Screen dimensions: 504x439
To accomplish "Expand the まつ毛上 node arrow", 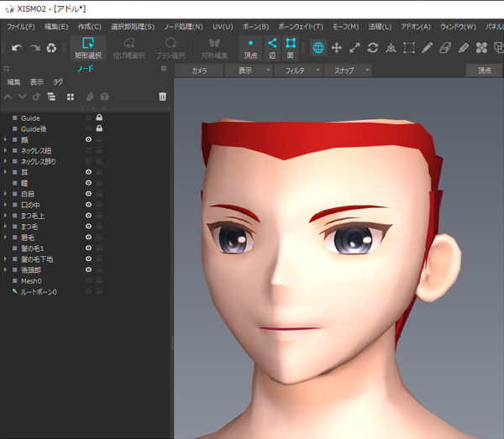I will [5, 216].
